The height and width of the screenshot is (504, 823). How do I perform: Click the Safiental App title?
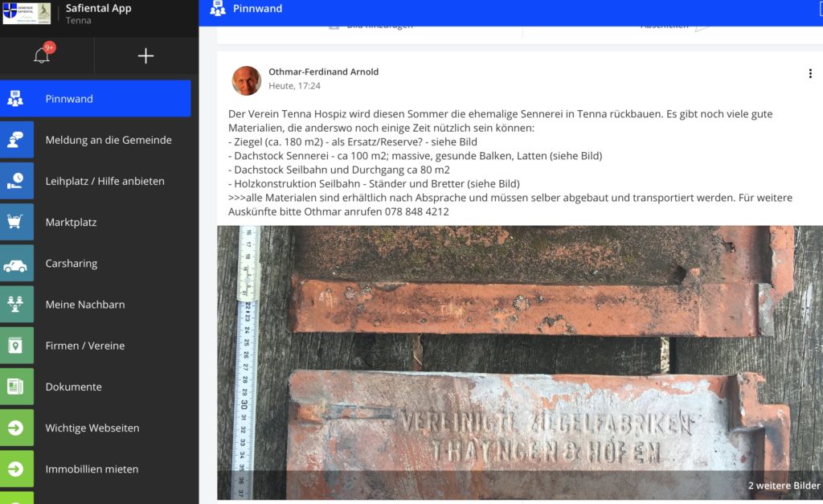point(99,8)
